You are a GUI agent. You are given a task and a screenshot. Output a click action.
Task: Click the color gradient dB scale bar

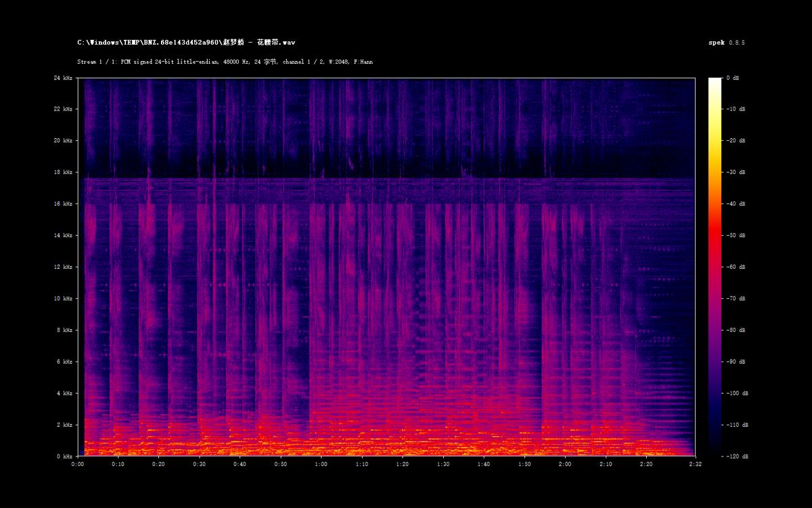[x=715, y=267]
